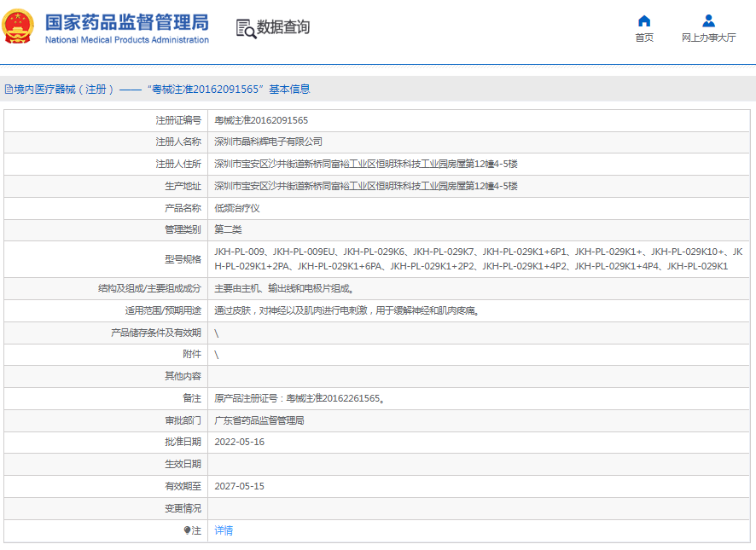The width and height of the screenshot is (756, 550).
Task: Click the 其他内容 row label
Action: coord(183,376)
